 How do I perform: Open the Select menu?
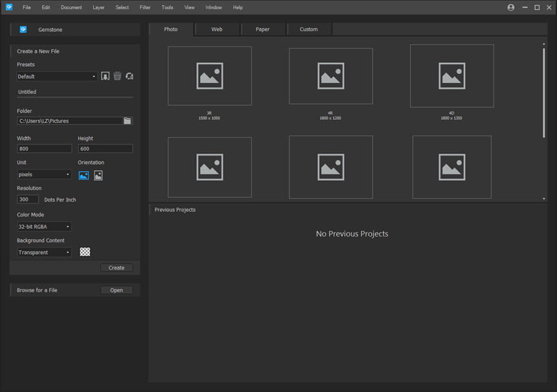(x=122, y=8)
